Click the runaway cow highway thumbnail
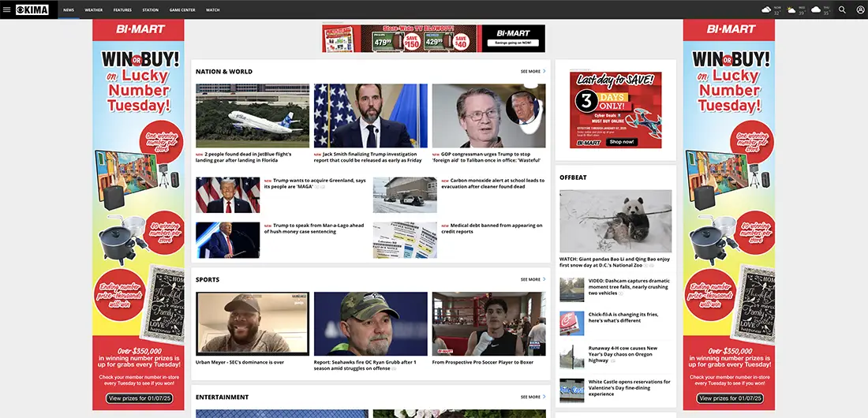The image size is (868, 418). tap(572, 357)
